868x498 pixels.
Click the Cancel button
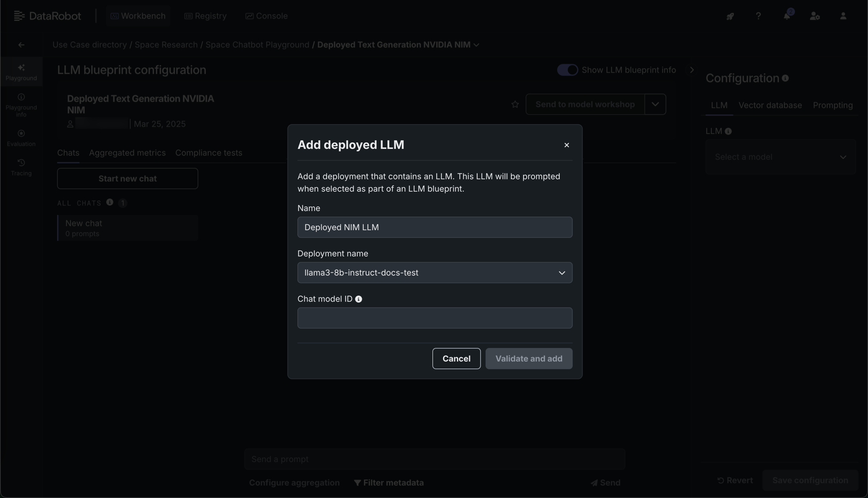(x=456, y=359)
